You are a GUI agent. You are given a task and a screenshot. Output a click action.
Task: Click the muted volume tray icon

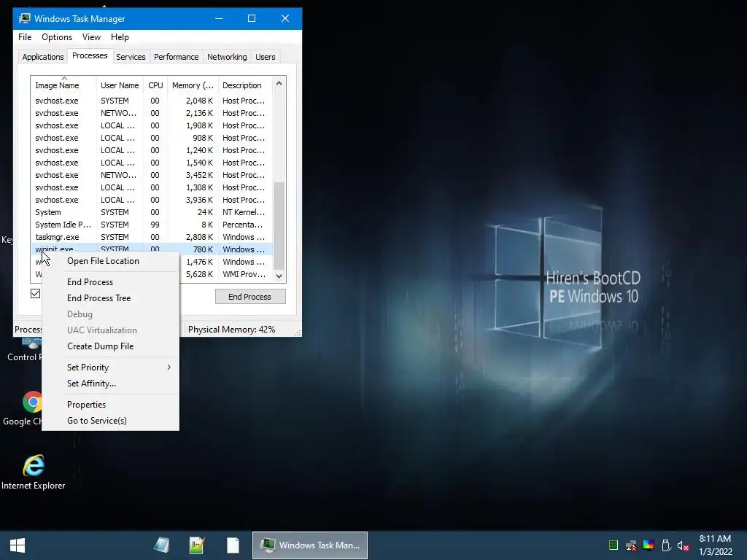[x=683, y=545]
